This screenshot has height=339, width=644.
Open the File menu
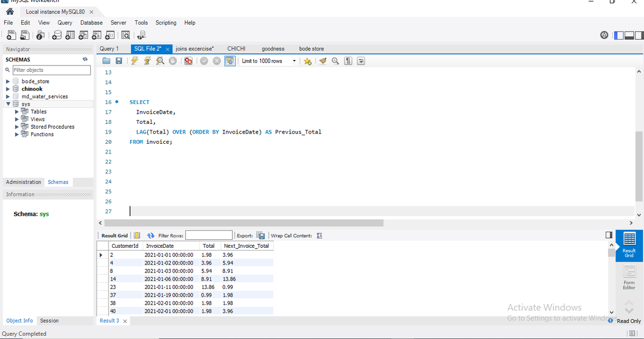pyautogui.click(x=8, y=23)
